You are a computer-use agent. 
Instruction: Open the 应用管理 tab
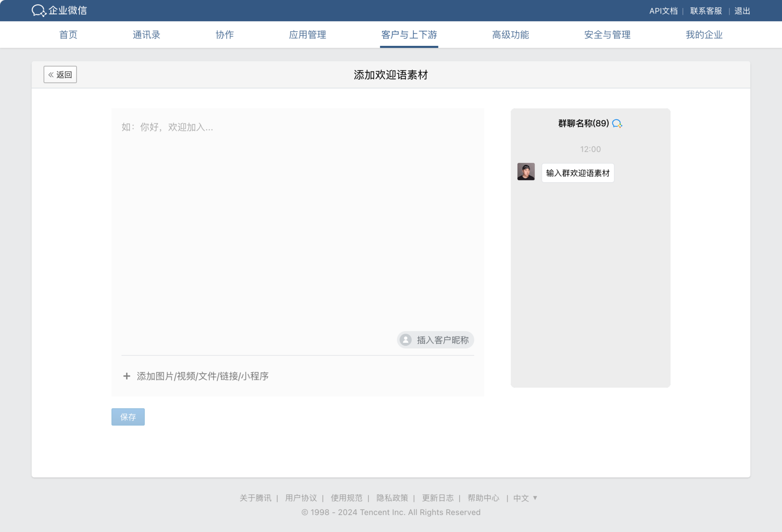pyautogui.click(x=308, y=35)
